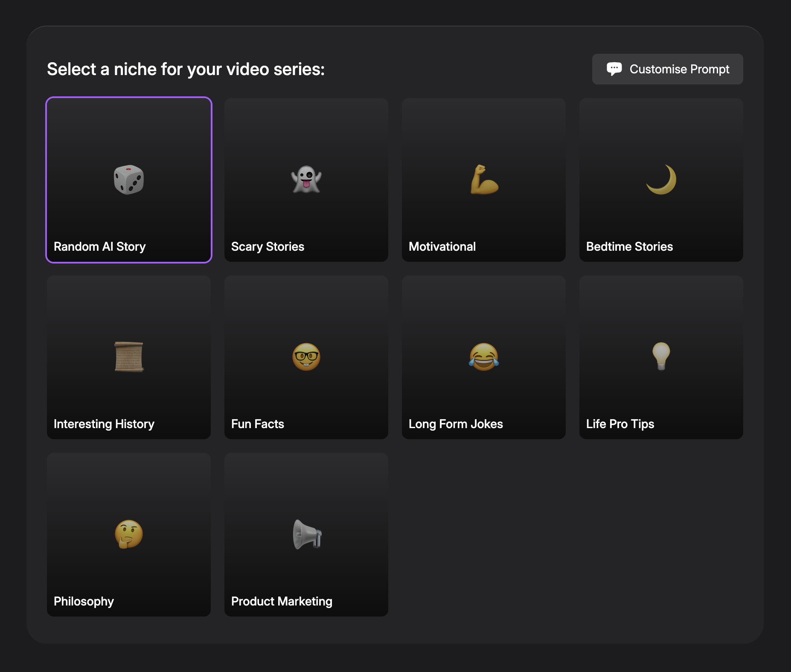
Task: Click the speech bubble icon in Customise Prompt
Action: coord(614,69)
